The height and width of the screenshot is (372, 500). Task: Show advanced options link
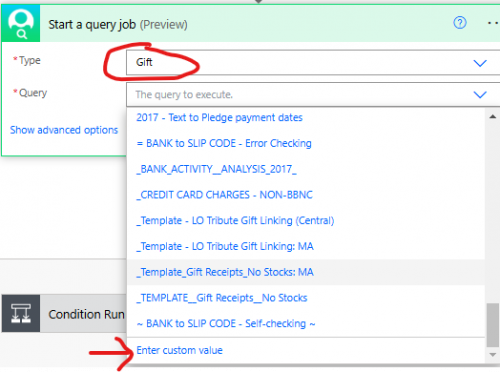[x=64, y=130]
